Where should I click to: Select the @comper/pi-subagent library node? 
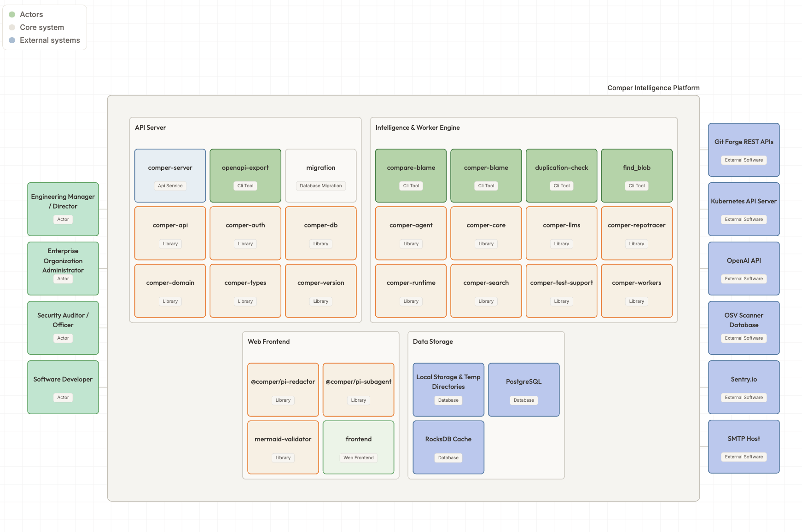(359, 390)
